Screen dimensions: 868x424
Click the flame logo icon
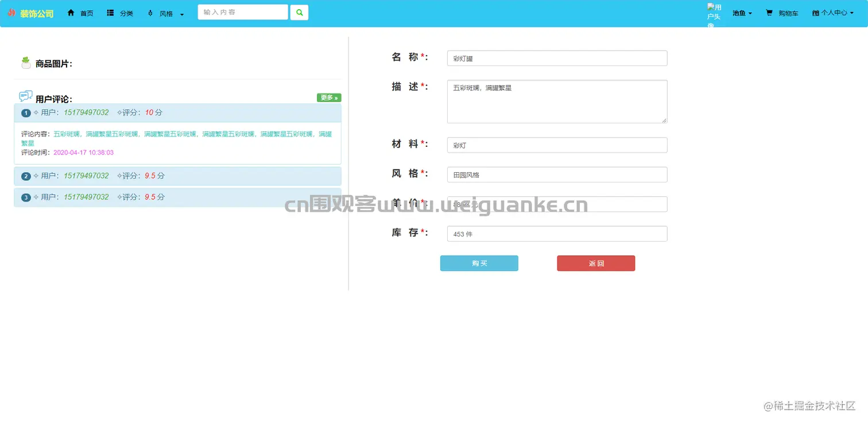[11, 13]
